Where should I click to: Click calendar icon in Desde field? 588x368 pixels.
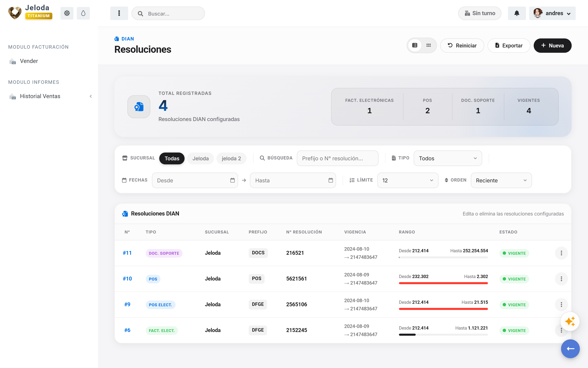233,180
